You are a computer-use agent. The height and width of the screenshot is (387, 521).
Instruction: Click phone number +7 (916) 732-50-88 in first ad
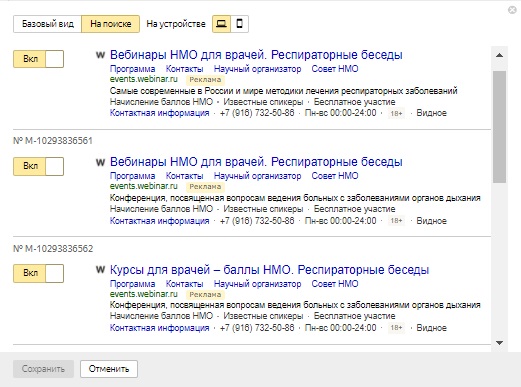pos(257,113)
